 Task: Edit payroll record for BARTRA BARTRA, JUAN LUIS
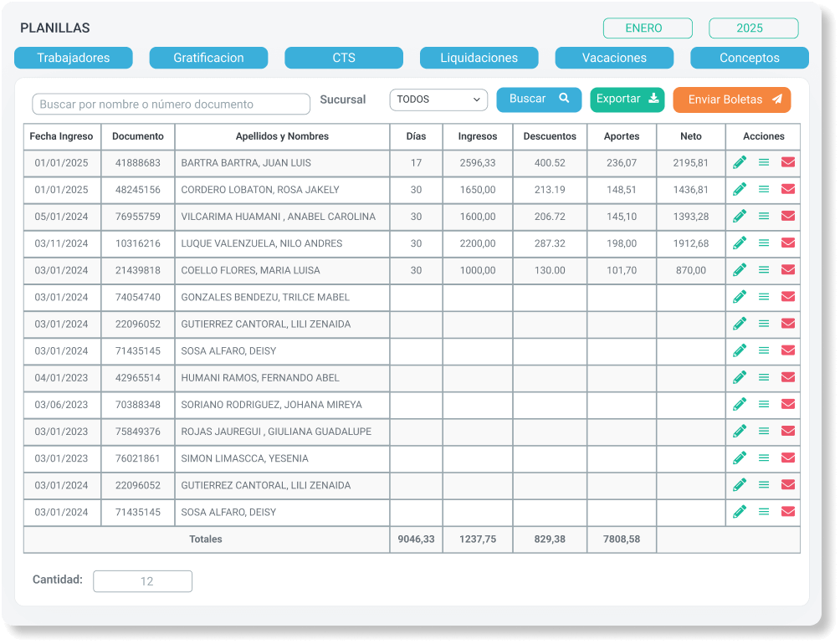740,162
